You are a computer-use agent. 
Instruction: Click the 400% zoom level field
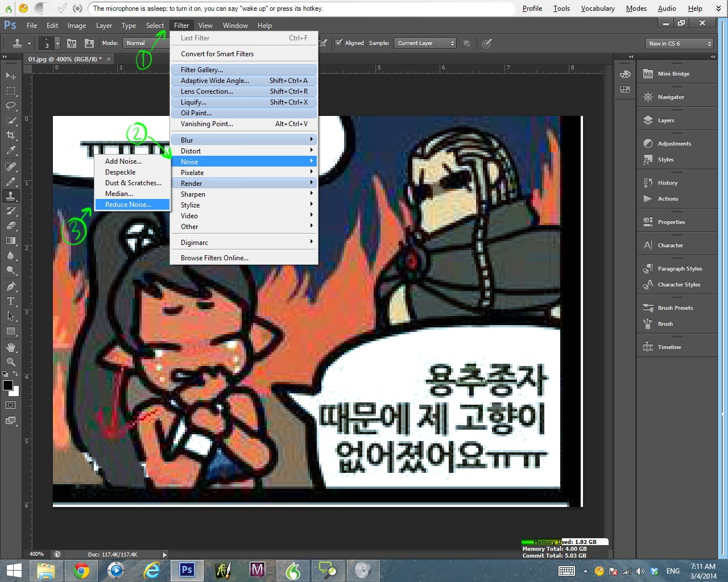[x=38, y=554]
